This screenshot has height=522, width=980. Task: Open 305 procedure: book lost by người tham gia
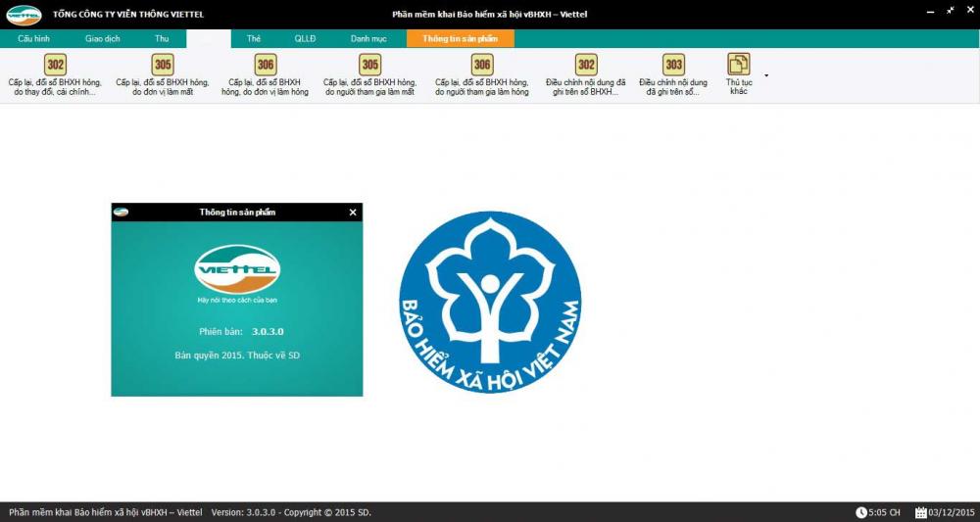click(369, 65)
